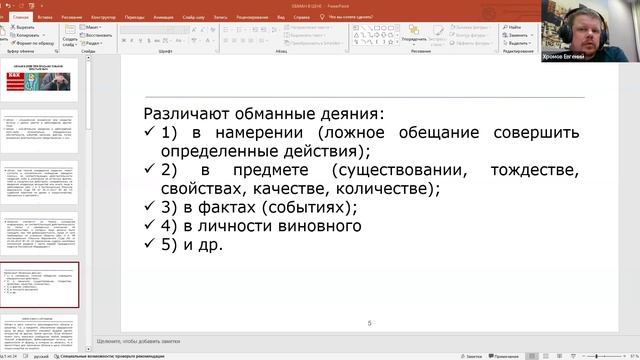Click the accessibility check status item
Image resolution: width=640 pixels, height=360 pixels.
click(x=109, y=356)
